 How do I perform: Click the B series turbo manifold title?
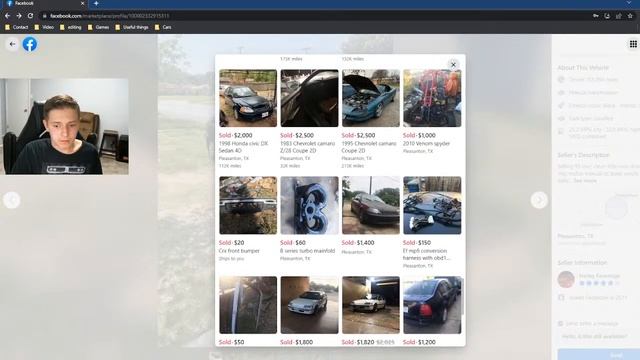pyautogui.click(x=307, y=251)
